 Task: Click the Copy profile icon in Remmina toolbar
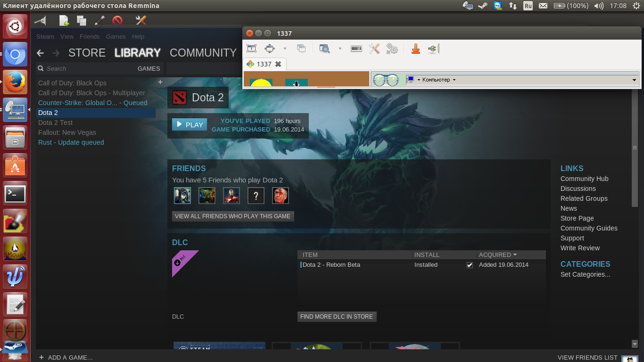pos(82,20)
